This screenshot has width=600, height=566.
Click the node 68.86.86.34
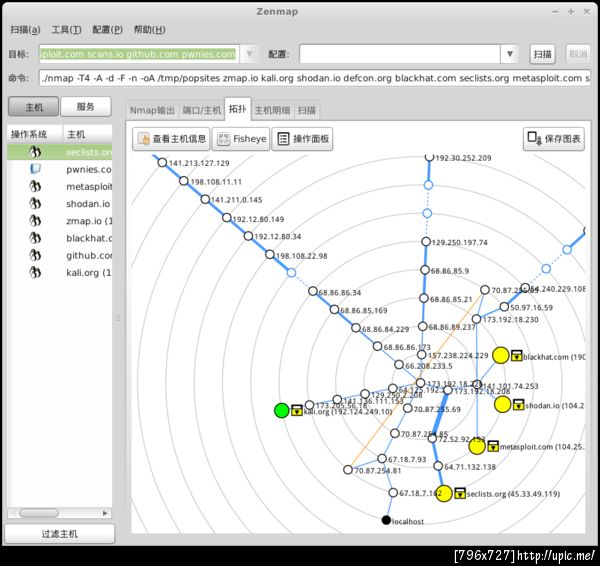(x=313, y=291)
